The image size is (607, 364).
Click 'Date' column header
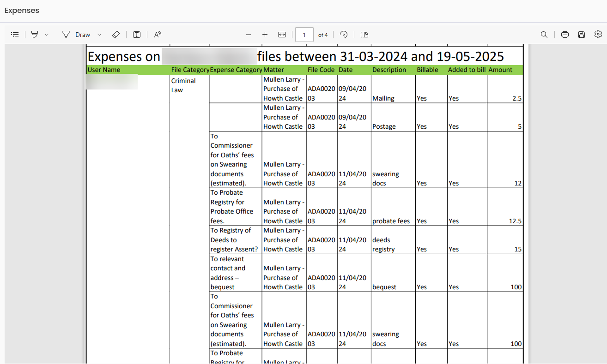[x=346, y=70]
